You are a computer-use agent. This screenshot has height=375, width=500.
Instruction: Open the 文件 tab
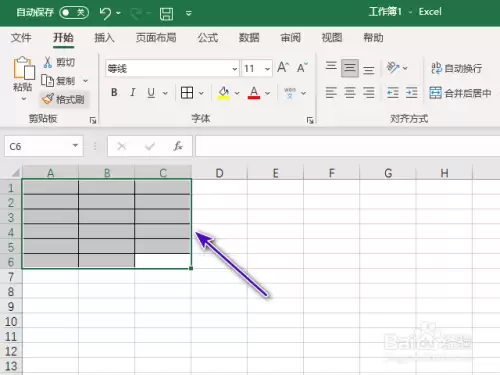[21, 38]
